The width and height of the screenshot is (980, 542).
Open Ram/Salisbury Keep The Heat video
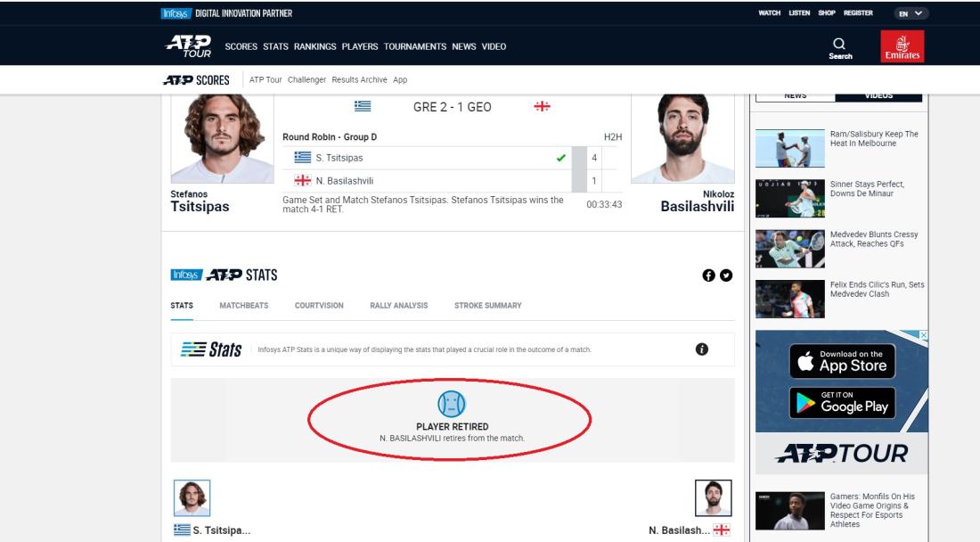pyautogui.click(x=790, y=148)
